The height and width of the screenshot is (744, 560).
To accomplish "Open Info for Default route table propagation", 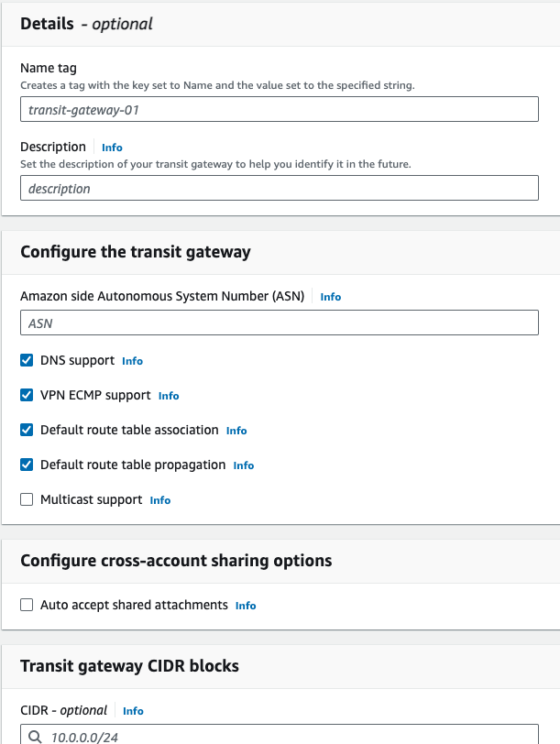I will pos(244,465).
